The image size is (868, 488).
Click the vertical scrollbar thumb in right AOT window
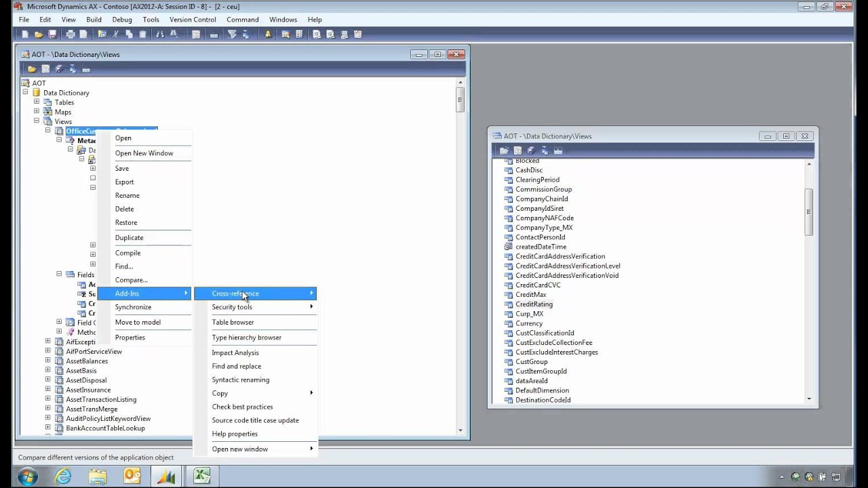(x=808, y=212)
